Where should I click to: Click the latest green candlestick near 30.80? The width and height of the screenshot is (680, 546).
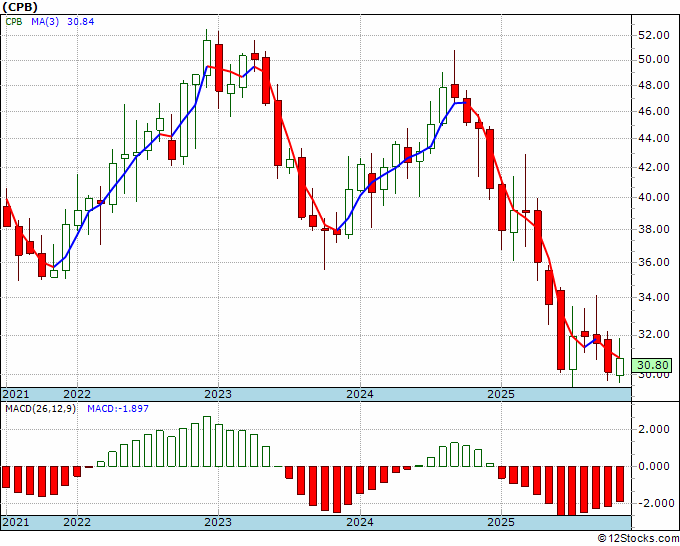[619, 367]
